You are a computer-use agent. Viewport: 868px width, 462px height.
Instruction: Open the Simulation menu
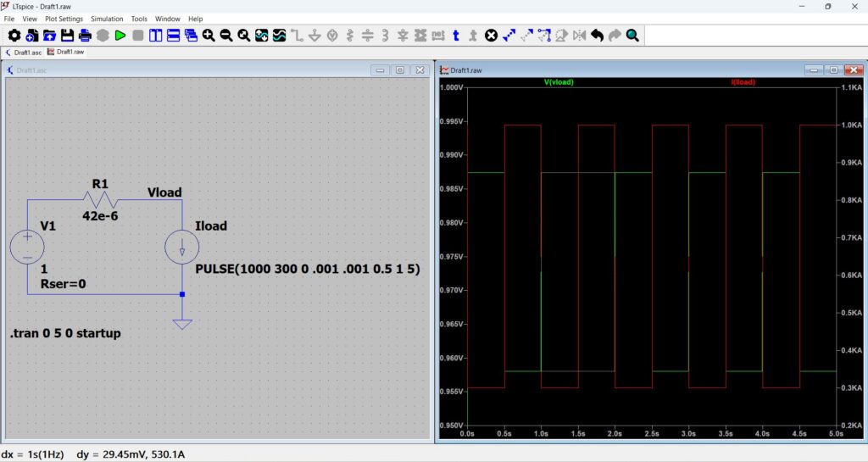click(x=107, y=19)
